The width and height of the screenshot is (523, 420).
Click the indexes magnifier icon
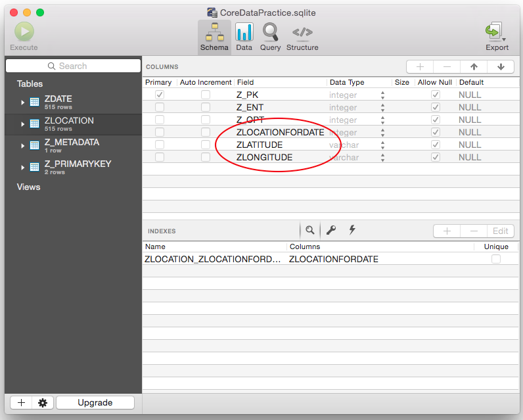[310, 230]
